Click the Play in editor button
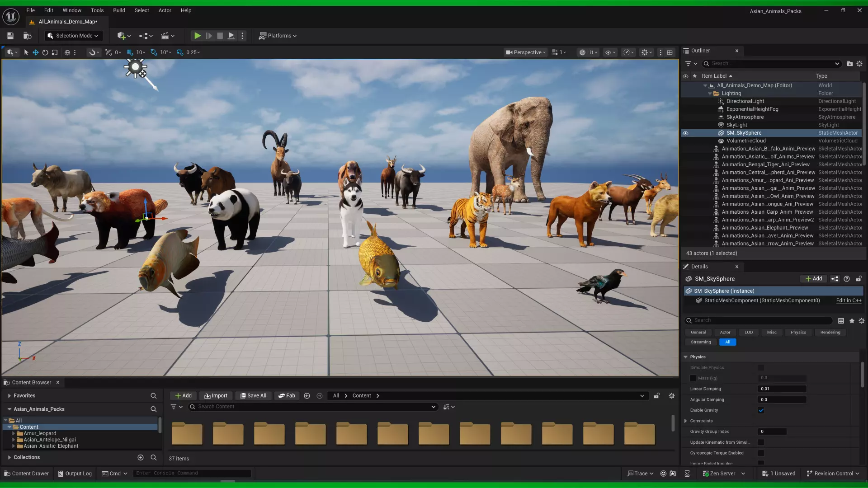 (197, 36)
